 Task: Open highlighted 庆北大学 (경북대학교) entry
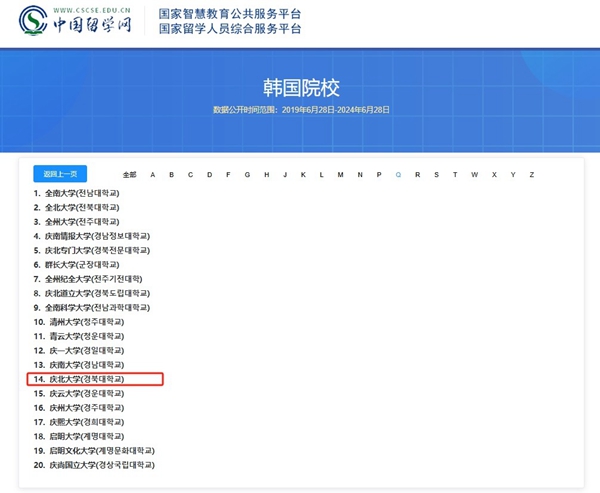(x=90, y=379)
